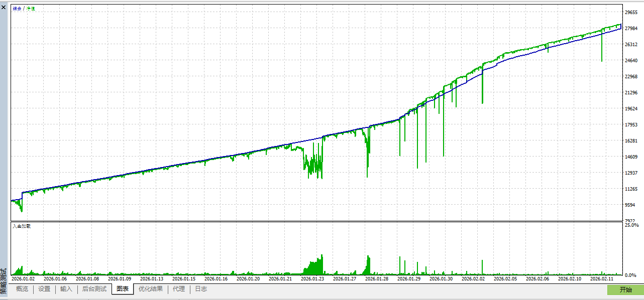Click the 2026.01.16 date label
This screenshot has height=300, width=644.
pyautogui.click(x=216, y=278)
